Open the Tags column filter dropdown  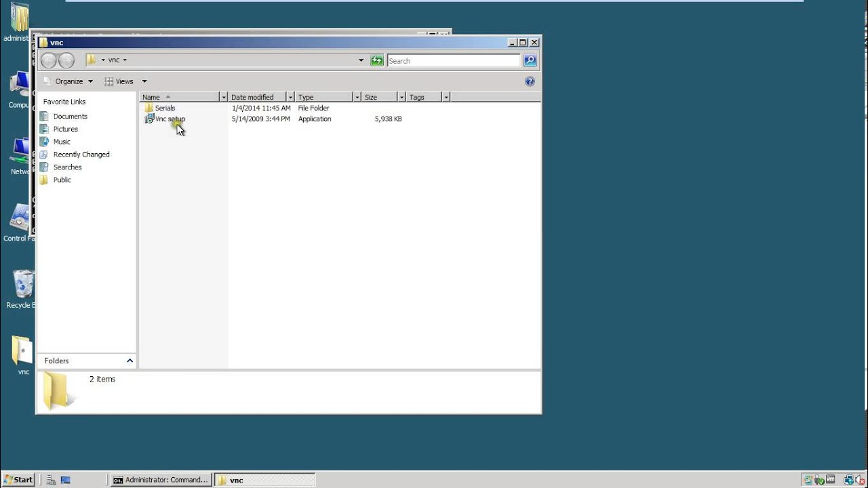click(446, 97)
